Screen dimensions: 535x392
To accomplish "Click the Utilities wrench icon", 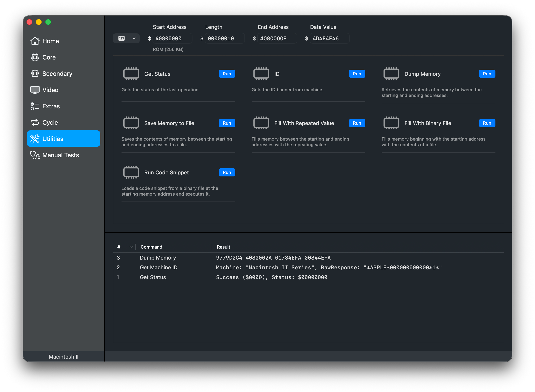I will tap(35, 139).
